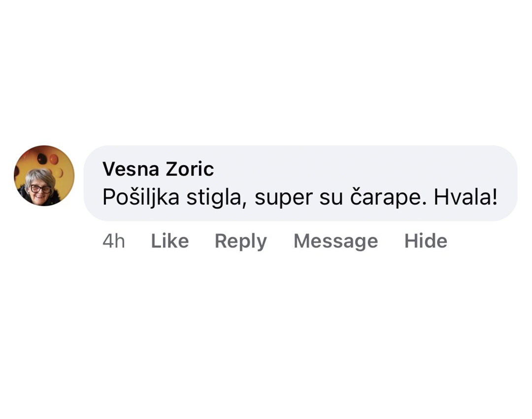Screen dimensions: 532x419
Task: Click the woman's face in the avatar
Action: pos(40,186)
